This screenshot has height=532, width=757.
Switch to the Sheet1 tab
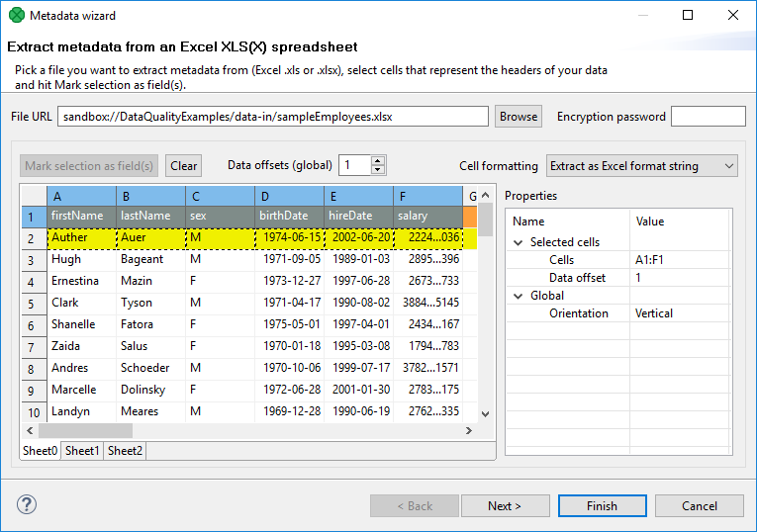[x=82, y=451]
